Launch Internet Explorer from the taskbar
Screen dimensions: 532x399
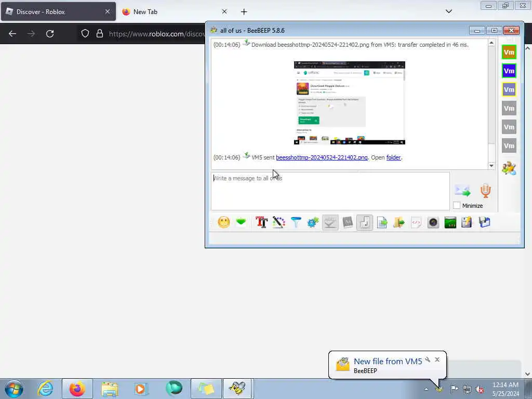coord(46,389)
